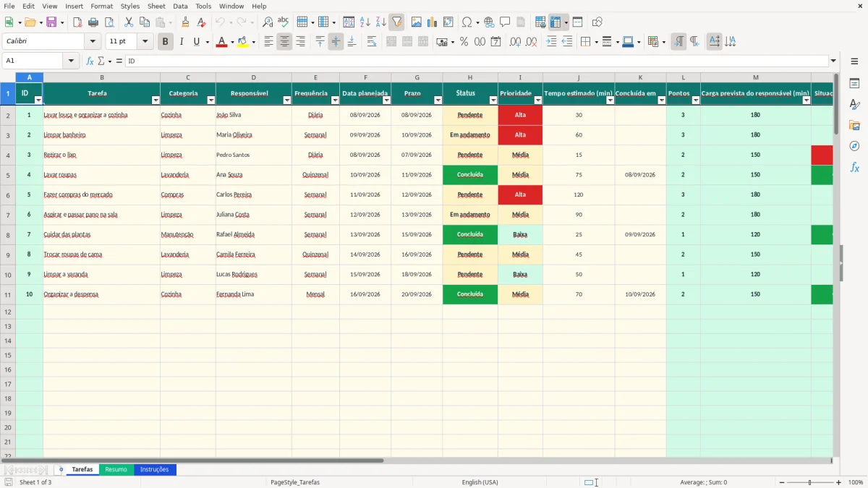Click the Copy icon

point(145,22)
